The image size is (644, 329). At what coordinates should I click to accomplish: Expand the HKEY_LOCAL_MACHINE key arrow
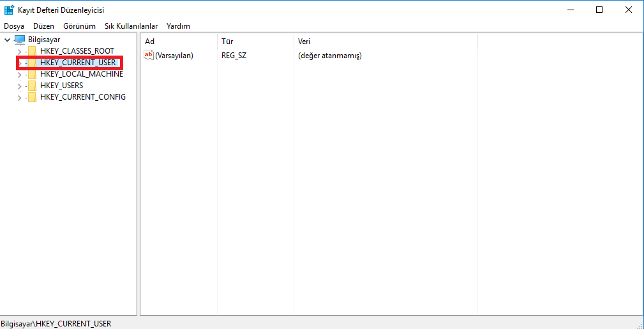coord(20,74)
